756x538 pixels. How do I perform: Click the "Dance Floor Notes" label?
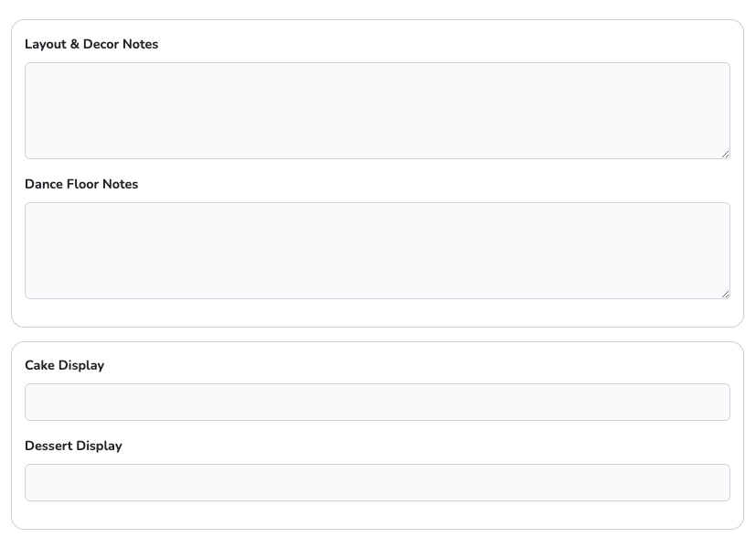pos(81,184)
